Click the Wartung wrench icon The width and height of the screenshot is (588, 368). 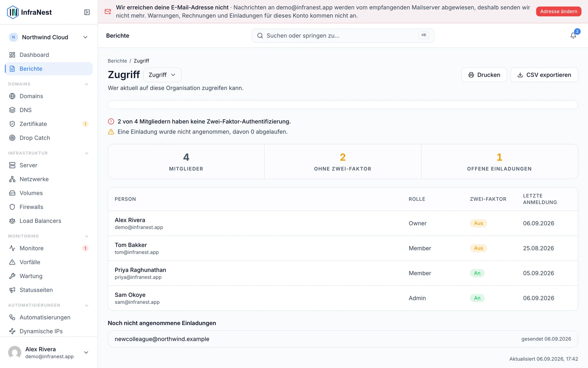point(12,276)
